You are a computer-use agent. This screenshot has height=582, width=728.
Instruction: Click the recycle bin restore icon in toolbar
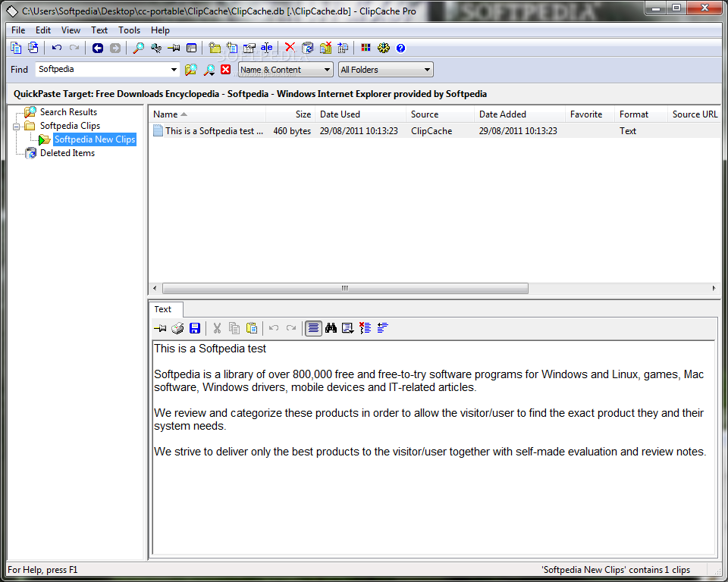coord(307,48)
